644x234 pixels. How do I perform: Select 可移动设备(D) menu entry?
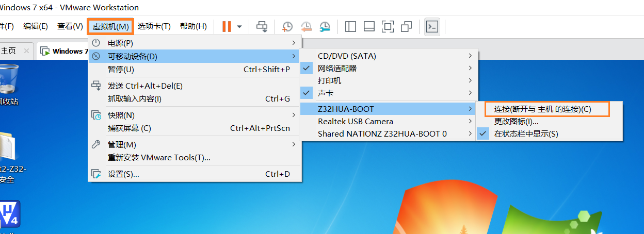point(195,56)
